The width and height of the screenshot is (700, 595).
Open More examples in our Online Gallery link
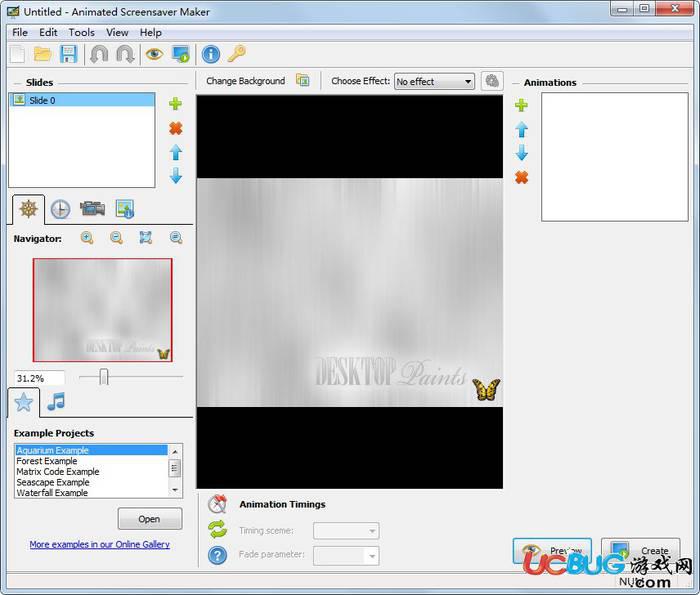click(x=100, y=544)
